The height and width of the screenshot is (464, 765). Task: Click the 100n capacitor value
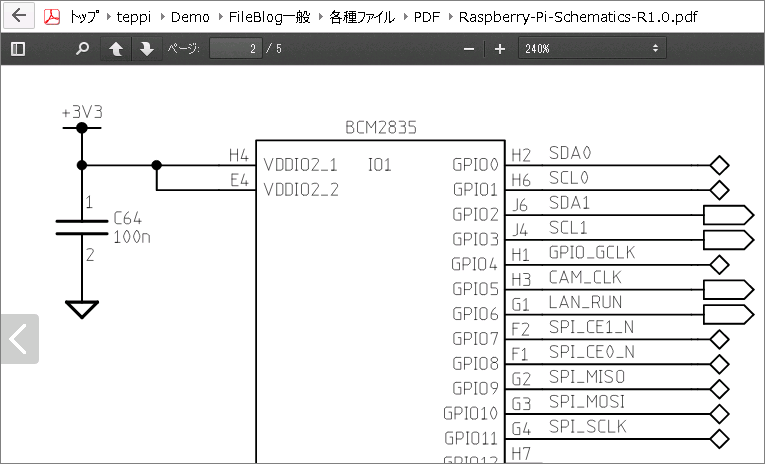(132, 237)
